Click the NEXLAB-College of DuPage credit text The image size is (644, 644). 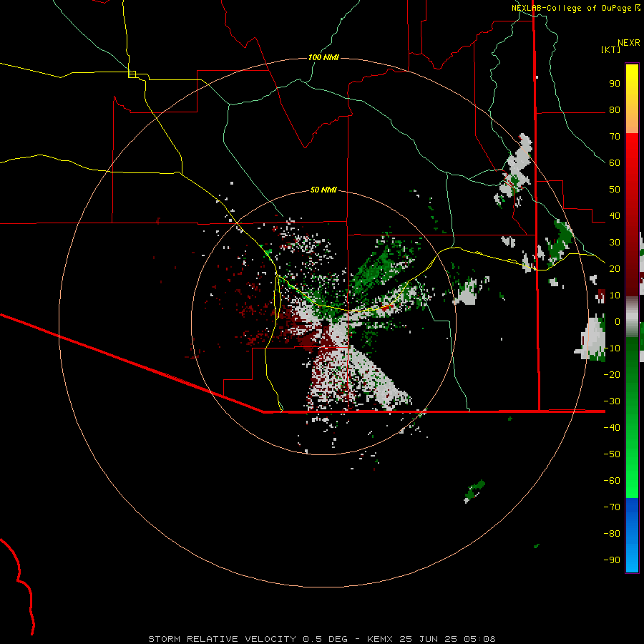tap(576, 8)
